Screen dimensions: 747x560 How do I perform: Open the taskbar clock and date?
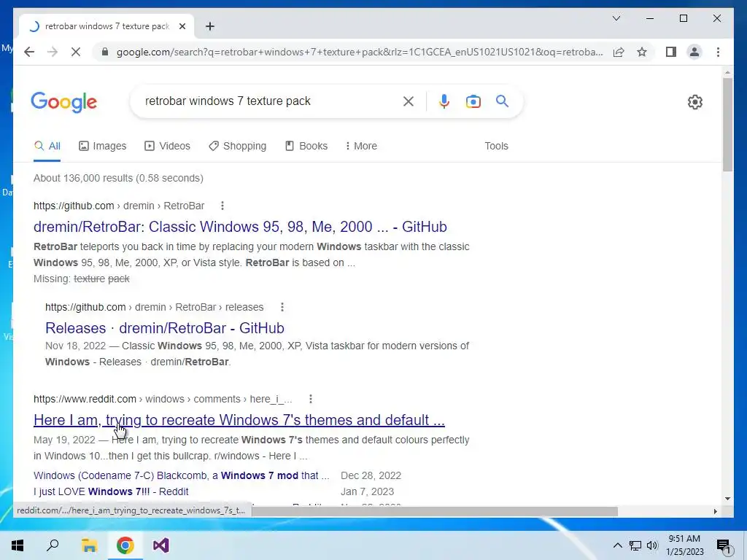coord(684,545)
